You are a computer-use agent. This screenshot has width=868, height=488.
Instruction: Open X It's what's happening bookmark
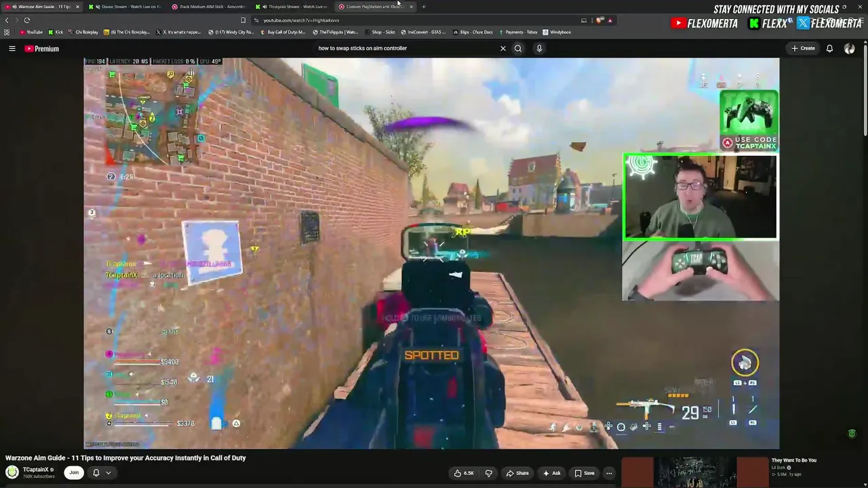pos(179,32)
